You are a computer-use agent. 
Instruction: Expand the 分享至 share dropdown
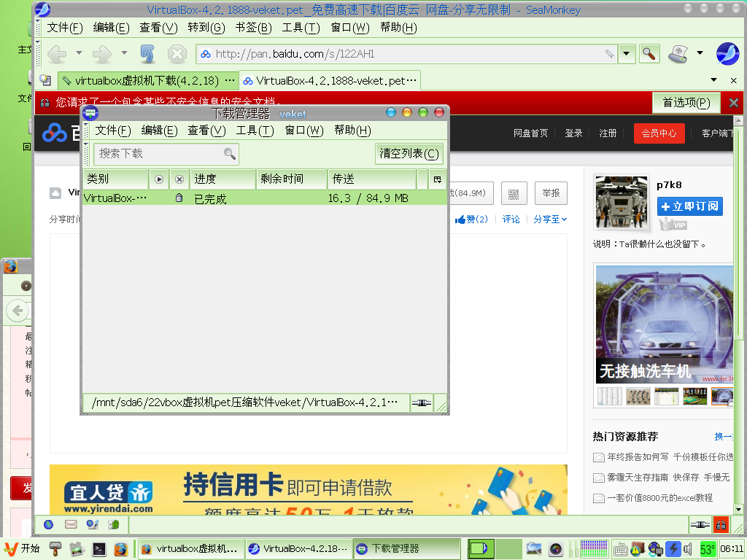click(x=550, y=219)
